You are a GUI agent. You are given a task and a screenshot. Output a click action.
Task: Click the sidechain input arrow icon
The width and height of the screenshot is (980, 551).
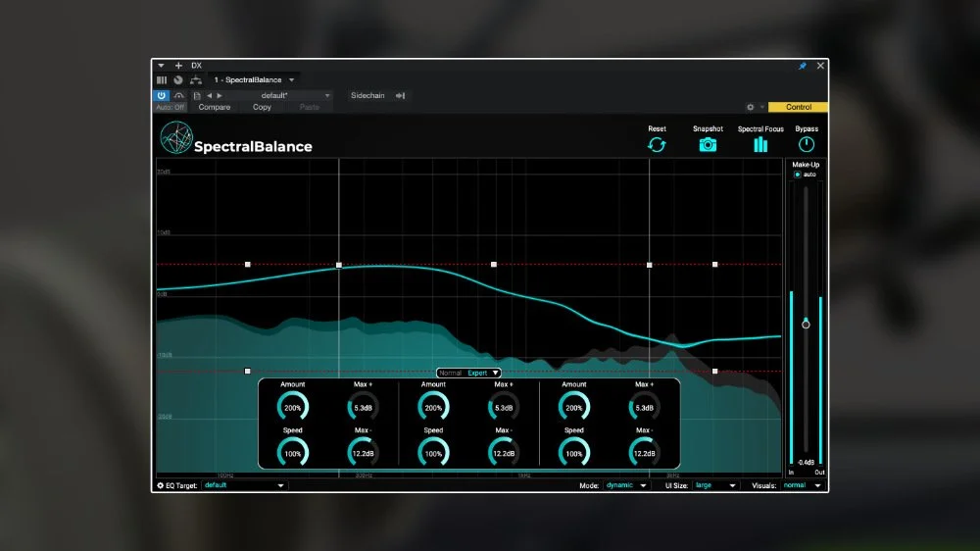tap(401, 96)
